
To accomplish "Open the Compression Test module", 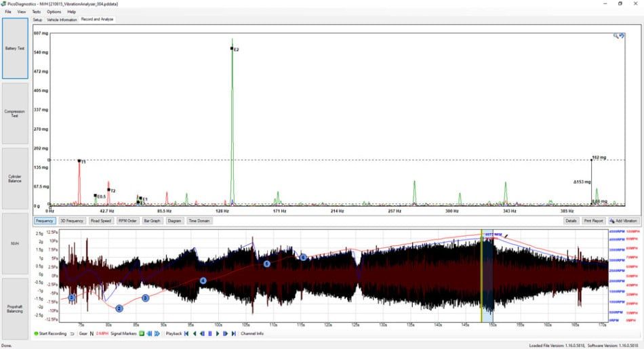I will 15,113.
